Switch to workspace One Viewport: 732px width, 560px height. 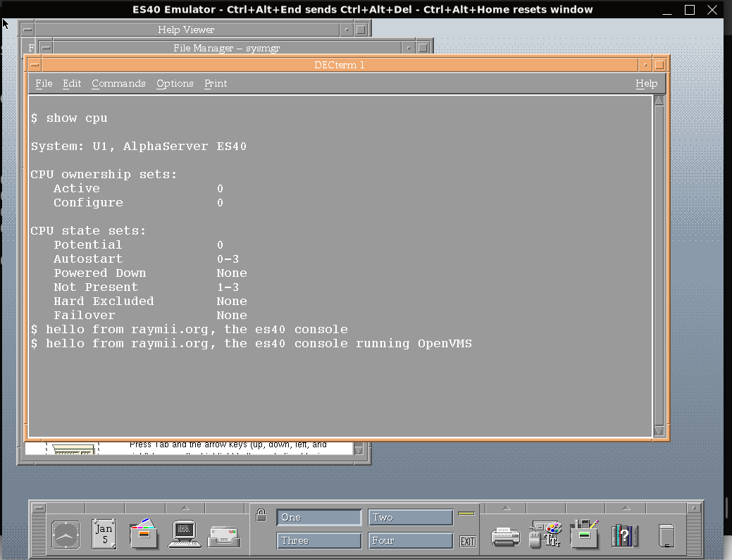319,517
